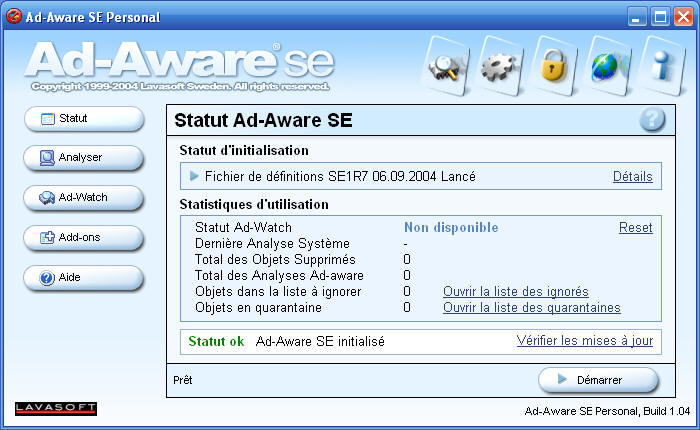Click the globe web update icon

coord(606,65)
